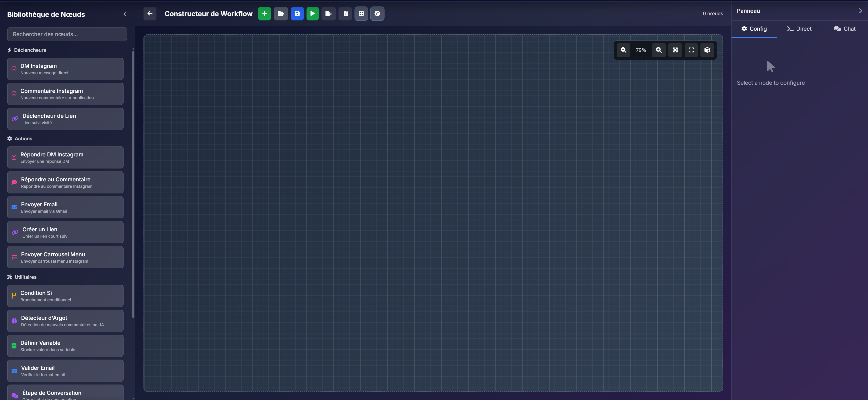The height and width of the screenshot is (400, 868).
Task: Fit the view with the expand-arrows icon
Action: pyautogui.click(x=675, y=50)
